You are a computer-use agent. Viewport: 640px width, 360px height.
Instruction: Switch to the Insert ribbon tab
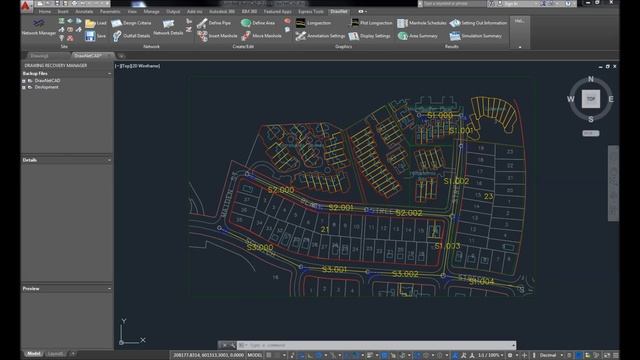click(63, 11)
